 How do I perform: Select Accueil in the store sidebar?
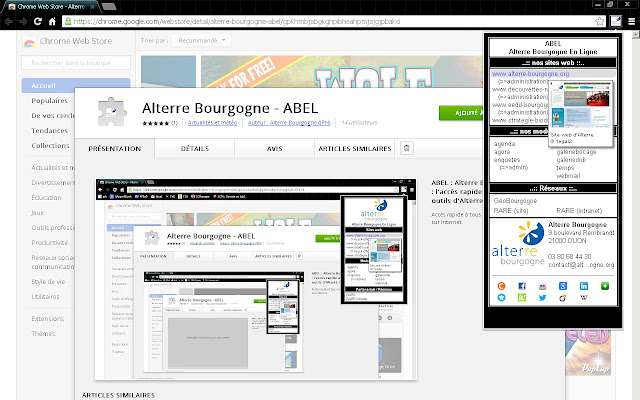[x=76, y=85]
